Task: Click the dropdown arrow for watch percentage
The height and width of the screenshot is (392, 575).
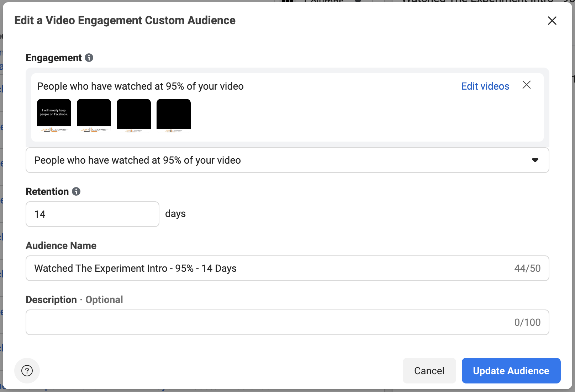Action: coord(535,160)
